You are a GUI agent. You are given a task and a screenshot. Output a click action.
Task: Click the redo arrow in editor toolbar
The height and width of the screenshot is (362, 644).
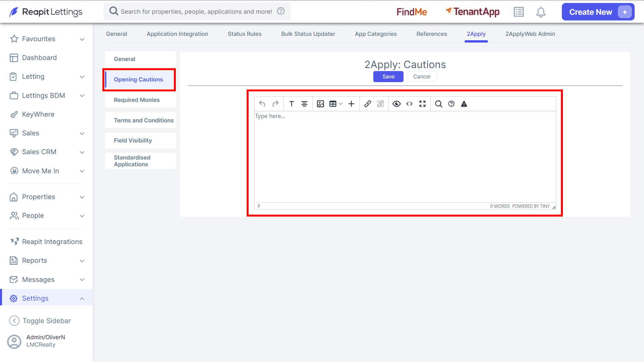click(275, 104)
